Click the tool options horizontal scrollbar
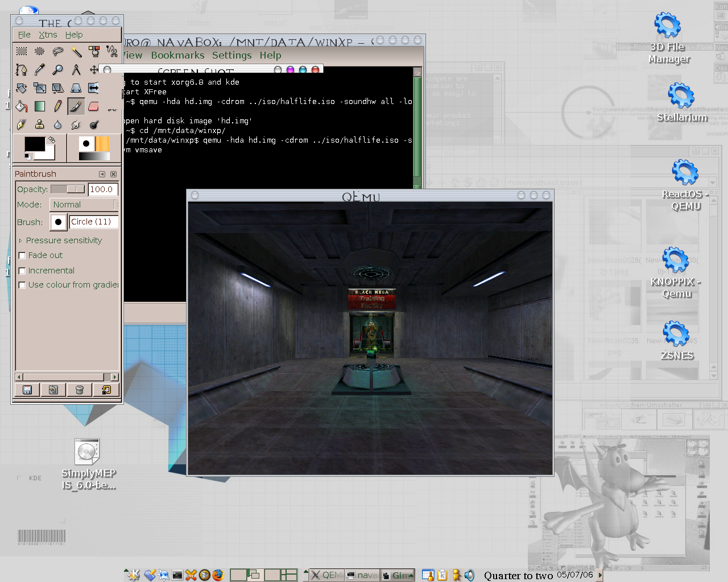Viewport: 728px width, 582px height. pyautogui.click(x=67, y=377)
